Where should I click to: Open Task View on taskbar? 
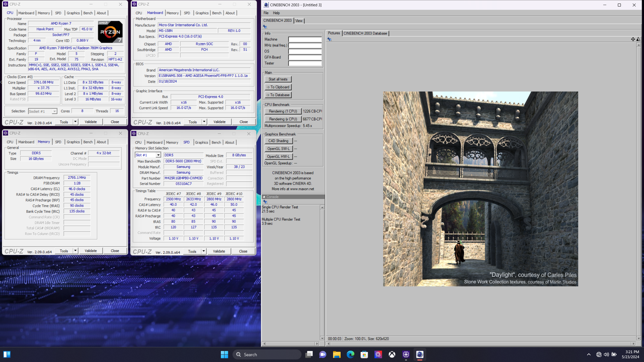tap(309, 354)
